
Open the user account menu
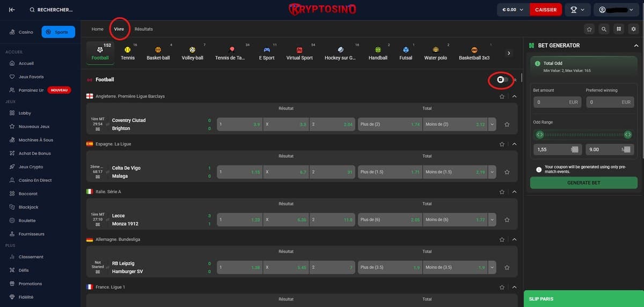[x=617, y=10]
